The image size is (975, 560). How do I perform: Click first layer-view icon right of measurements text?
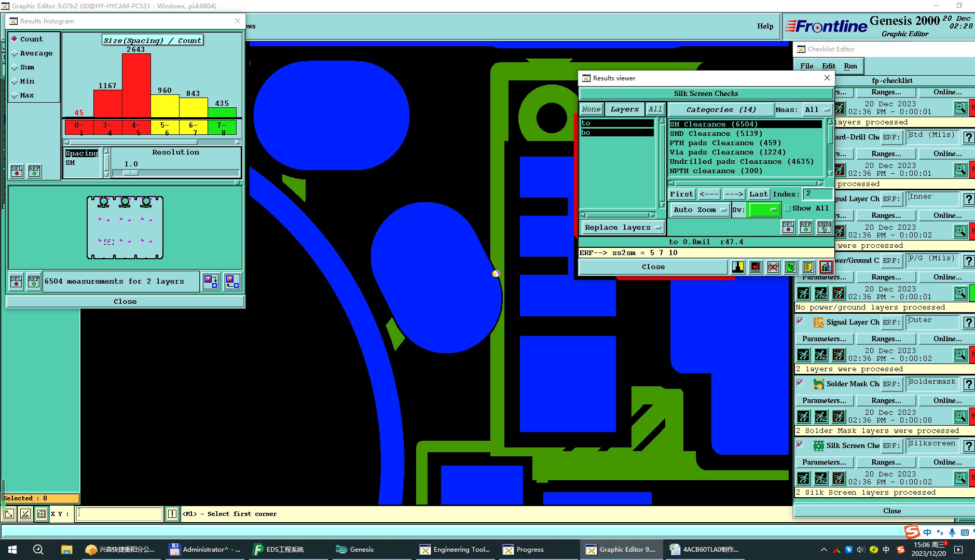click(211, 282)
